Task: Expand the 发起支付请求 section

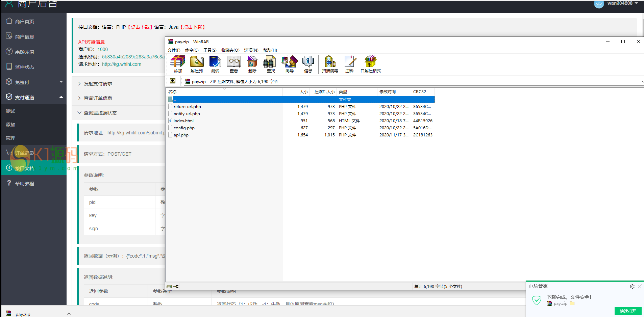Action: pos(98,84)
